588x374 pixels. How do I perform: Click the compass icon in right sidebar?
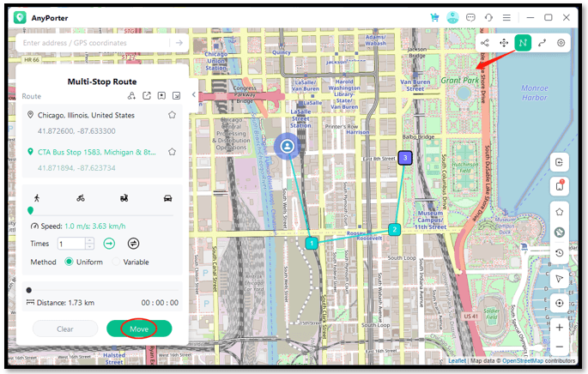coord(560,232)
